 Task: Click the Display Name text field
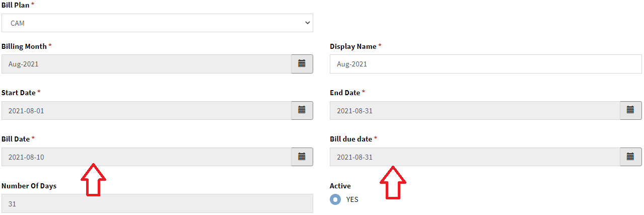(x=485, y=64)
